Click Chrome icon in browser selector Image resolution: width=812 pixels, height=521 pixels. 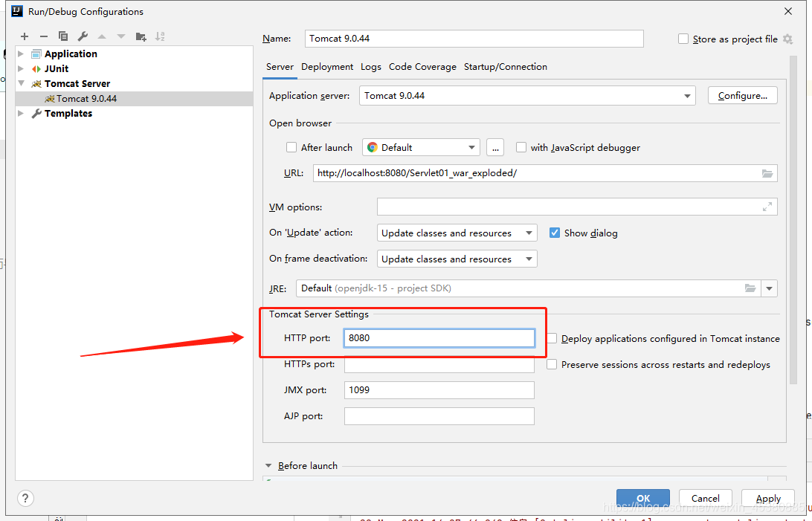pos(373,147)
